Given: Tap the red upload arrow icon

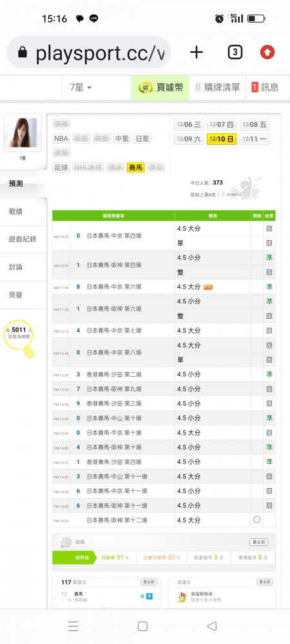Looking at the screenshot, I should point(267,52).
